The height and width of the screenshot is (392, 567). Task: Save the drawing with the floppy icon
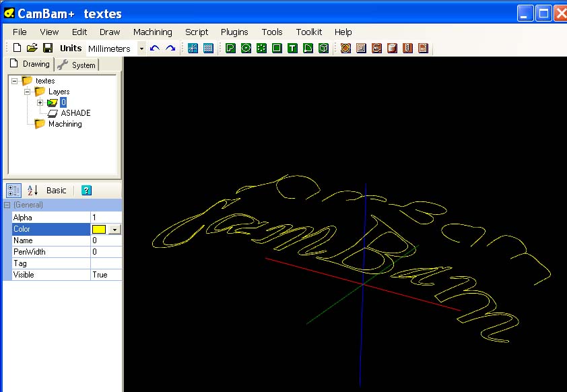coord(48,48)
